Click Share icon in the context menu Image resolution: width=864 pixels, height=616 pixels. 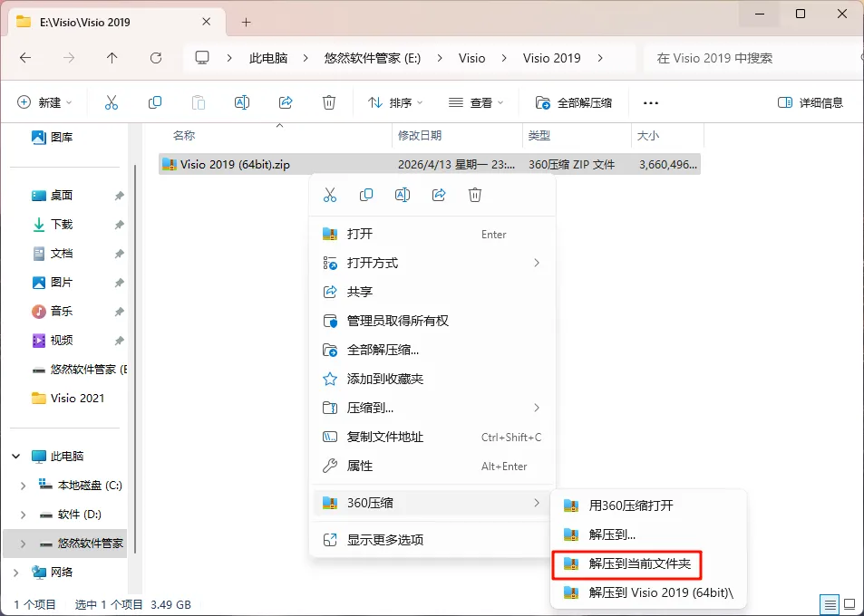pos(439,195)
